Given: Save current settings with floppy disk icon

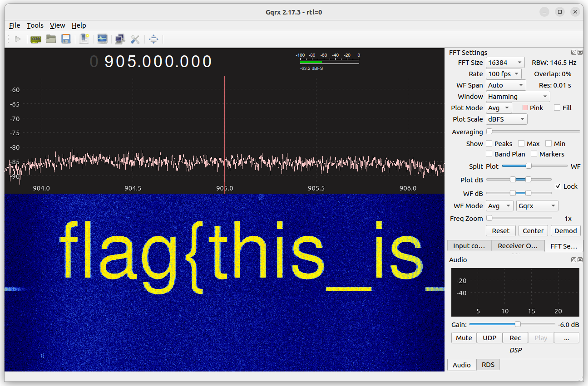Looking at the screenshot, I should [x=66, y=39].
